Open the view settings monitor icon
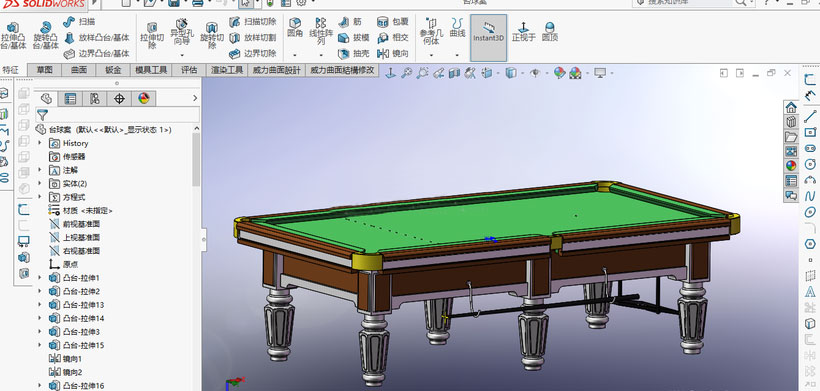Image resolution: width=820 pixels, height=391 pixels. (600, 73)
